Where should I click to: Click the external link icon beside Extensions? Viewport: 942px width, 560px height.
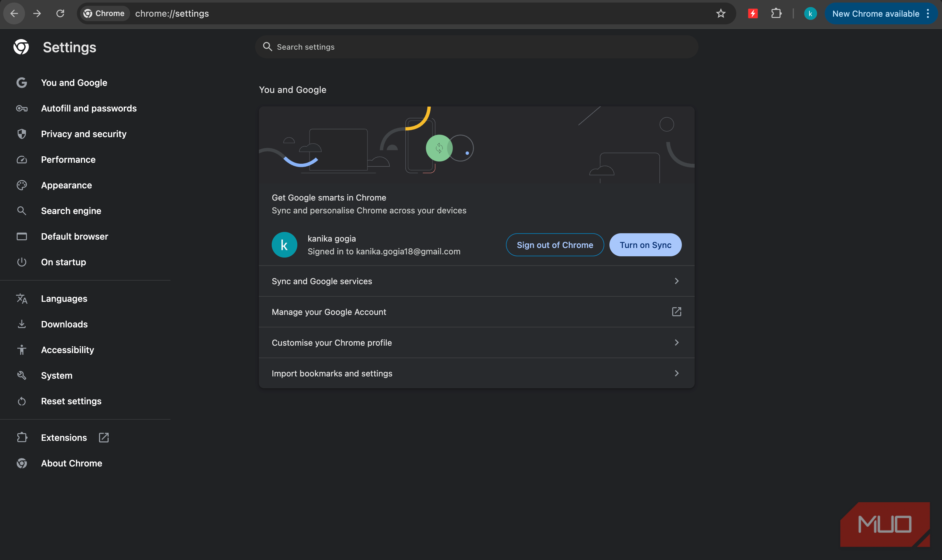pos(104,438)
